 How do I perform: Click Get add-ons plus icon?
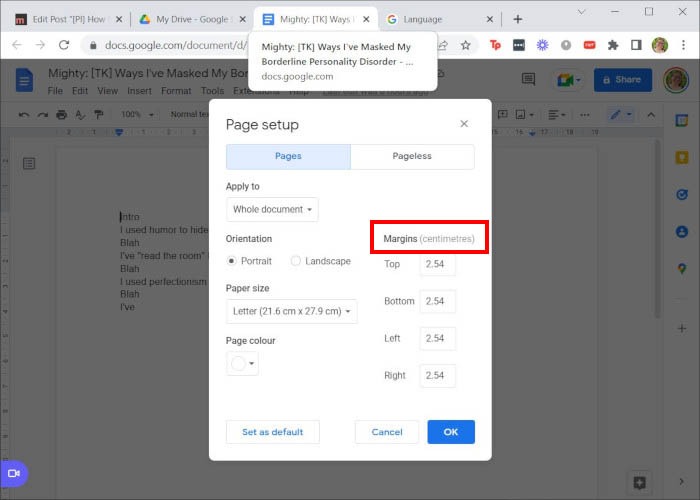pyautogui.click(x=682, y=329)
